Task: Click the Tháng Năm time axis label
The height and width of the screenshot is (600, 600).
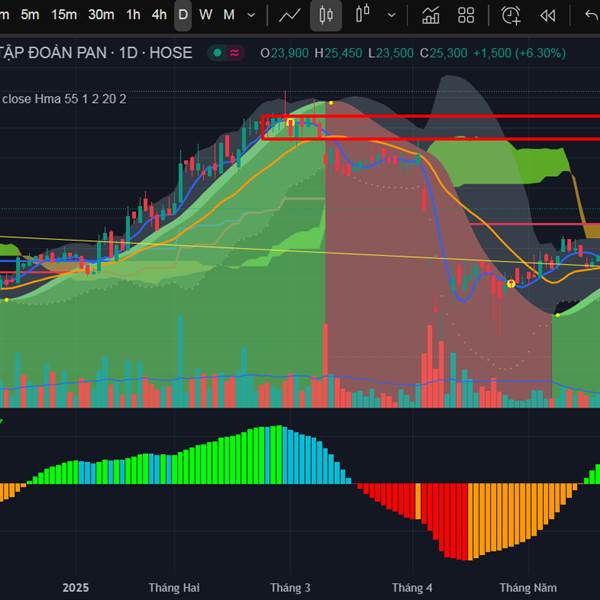Action: pos(528,588)
